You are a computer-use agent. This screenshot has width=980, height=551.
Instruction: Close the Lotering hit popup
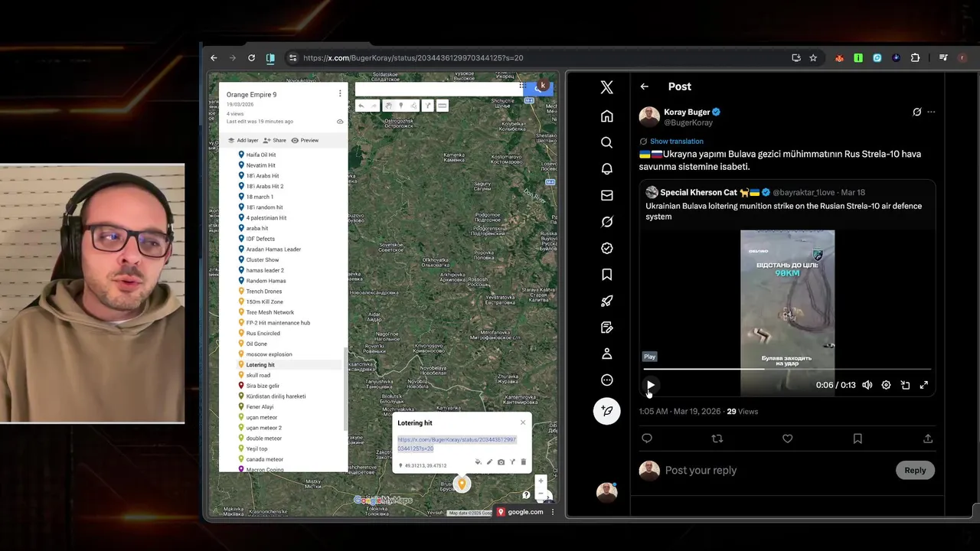tap(523, 422)
